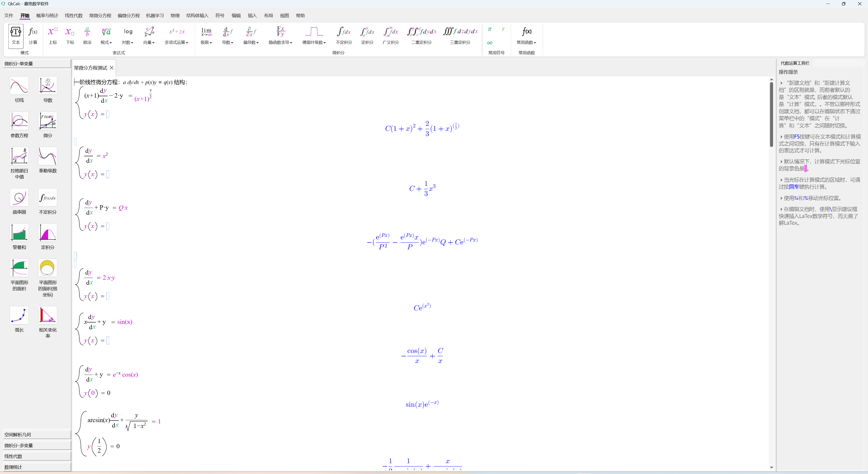Expand the 根式 dropdown
Screen dimensions: 868x474
[106, 42]
